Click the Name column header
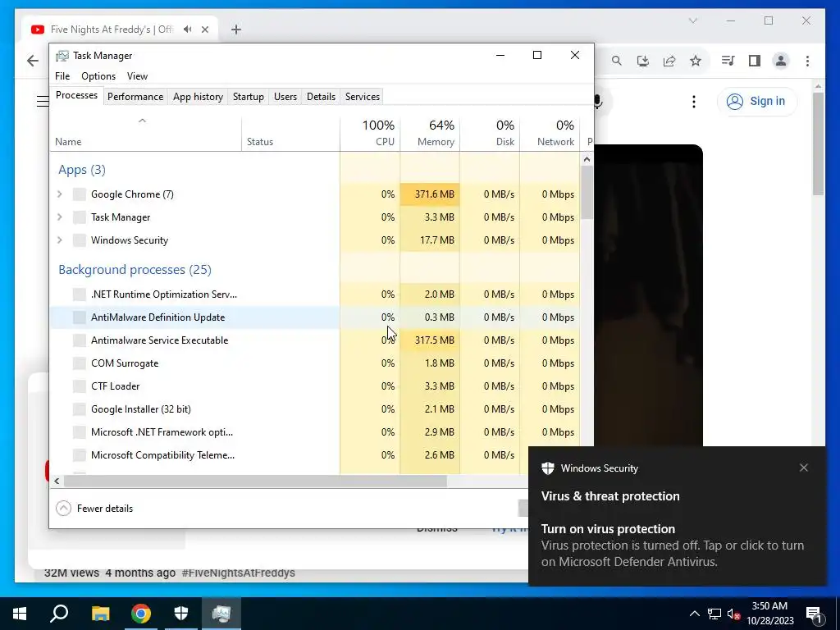Image resolution: width=840 pixels, height=630 pixels. tap(146, 134)
